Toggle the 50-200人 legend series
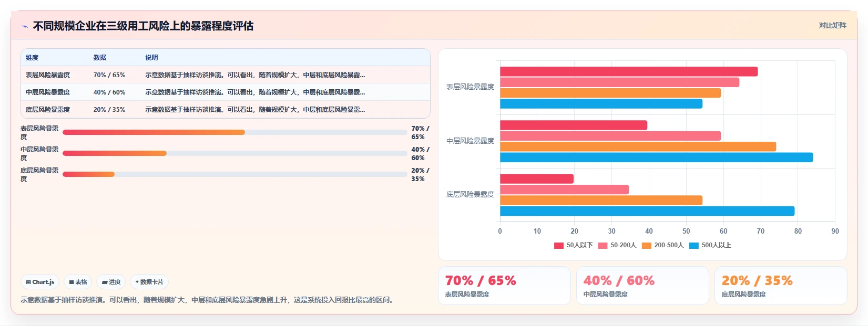This screenshot has width=868, height=326. pyautogui.click(x=617, y=245)
